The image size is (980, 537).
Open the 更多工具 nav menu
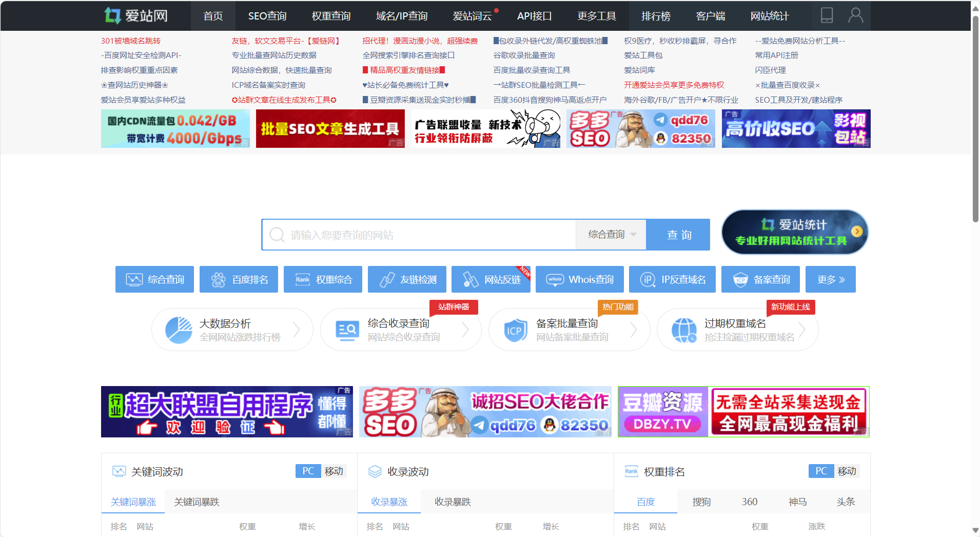596,16
